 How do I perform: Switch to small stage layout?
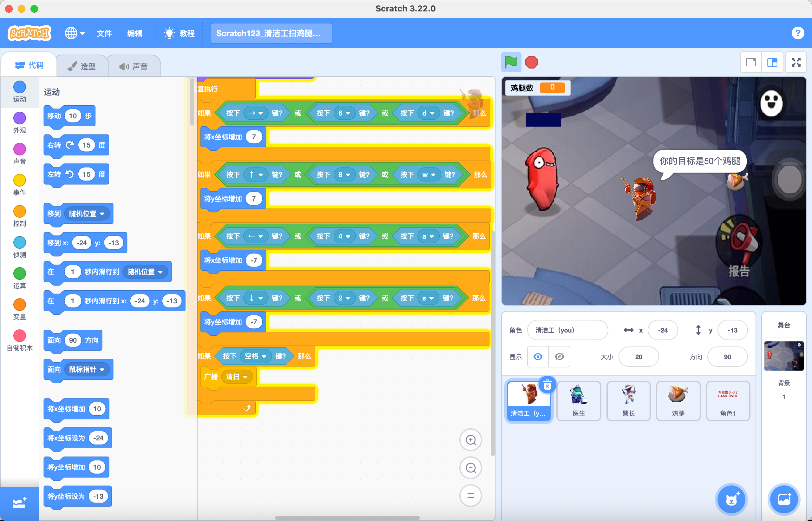click(x=751, y=62)
